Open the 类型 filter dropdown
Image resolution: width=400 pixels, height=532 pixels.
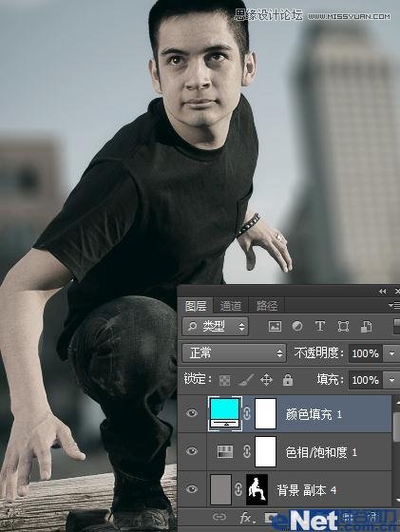215,327
